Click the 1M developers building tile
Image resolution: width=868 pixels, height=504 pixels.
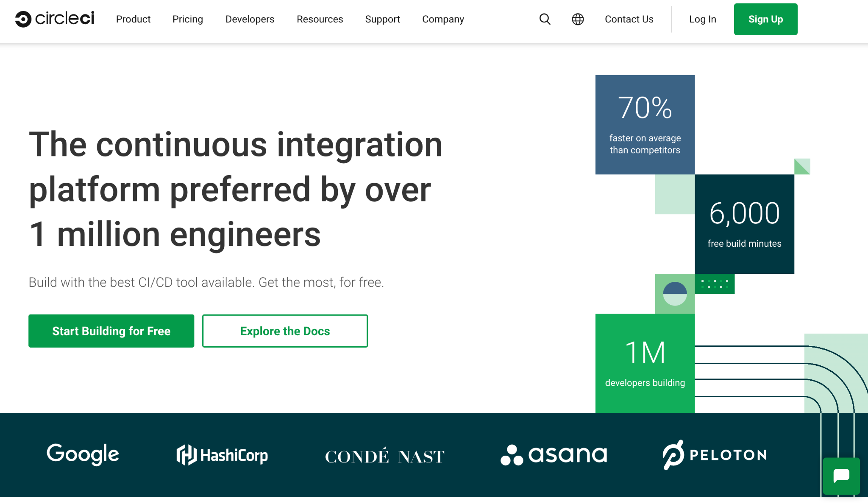(645, 363)
